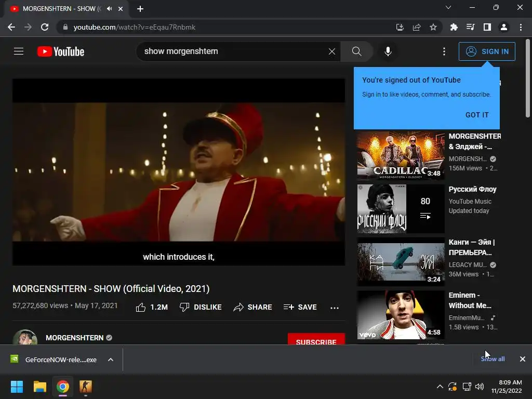This screenshot has height=399, width=532.
Task: Mute the tab via the speaker icon
Action: pos(109,8)
